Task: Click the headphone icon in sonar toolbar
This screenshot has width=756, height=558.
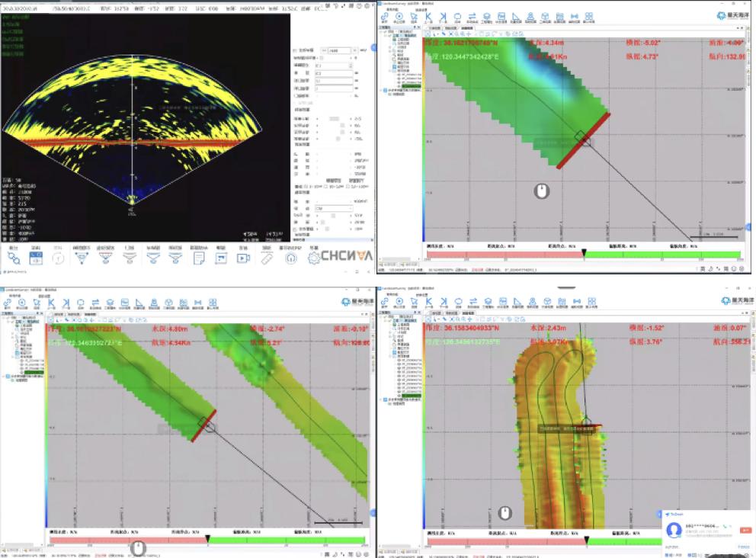Action: (290, 258)
